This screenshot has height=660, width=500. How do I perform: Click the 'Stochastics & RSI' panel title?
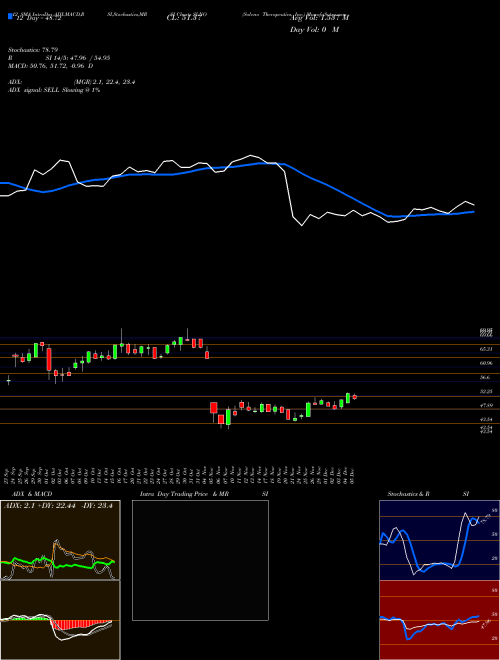tap(428, 494)
